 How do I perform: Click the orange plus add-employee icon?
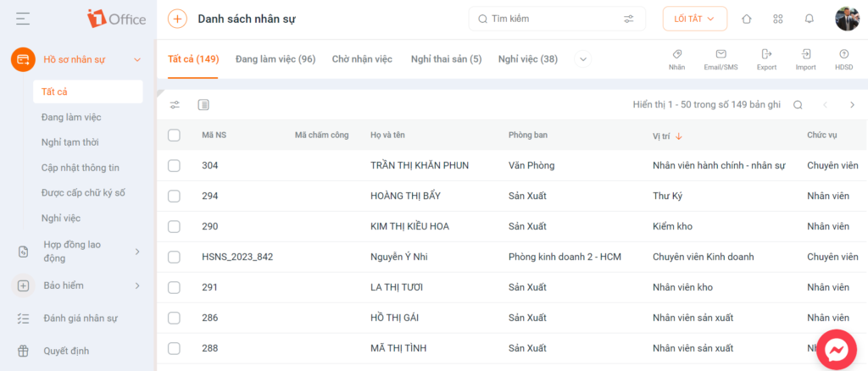(x=177, y=19)
